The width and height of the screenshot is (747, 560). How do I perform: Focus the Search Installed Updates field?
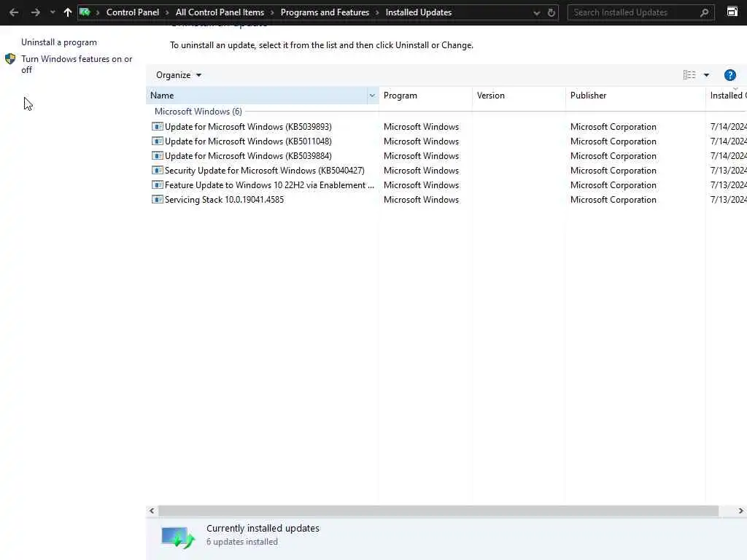[640, 12]
